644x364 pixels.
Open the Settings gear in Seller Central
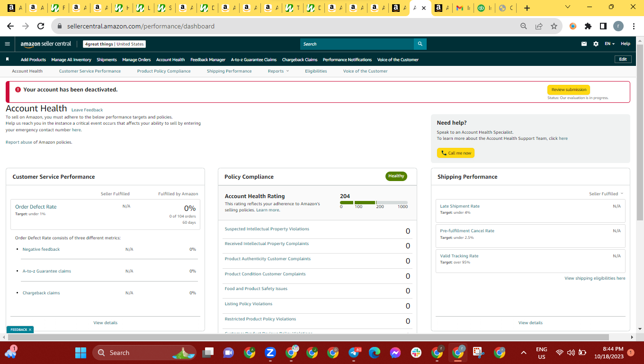(x=596, y=44)
